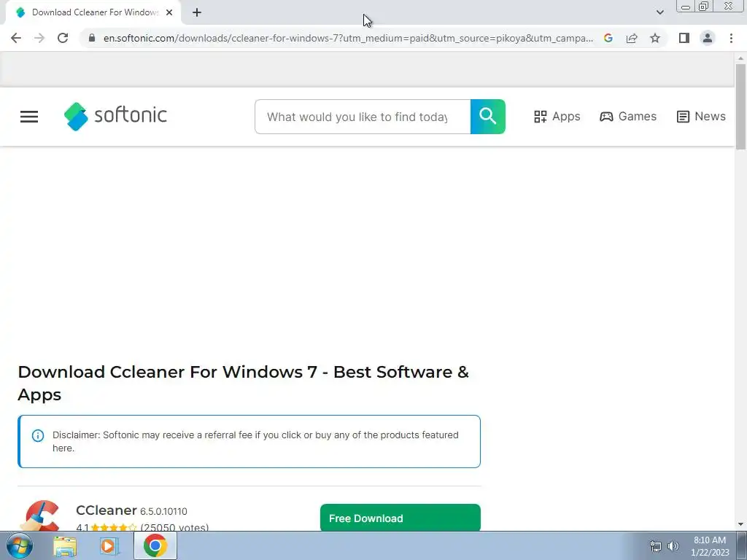Minimize the Chrome window

tap(686, 6)
